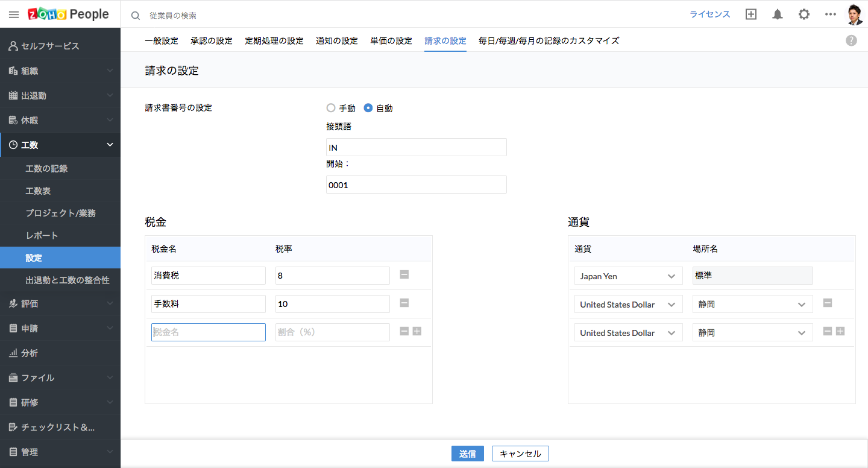Expand the 出退勤 sidebar section

pyautogui.click(x=60, y=95)
